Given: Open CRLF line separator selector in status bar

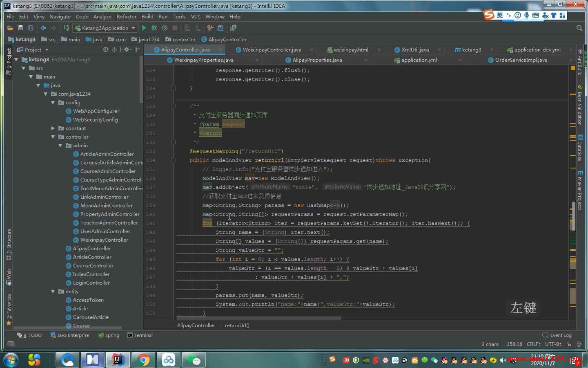Looking at the screenshot, I should (534, 344).
